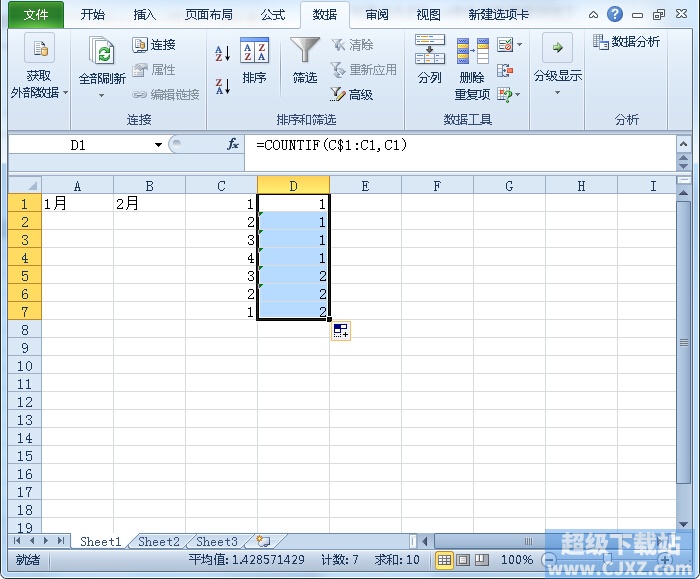Select column E header
Viewport: 700px width, 579px height.
tap(365, 185)
